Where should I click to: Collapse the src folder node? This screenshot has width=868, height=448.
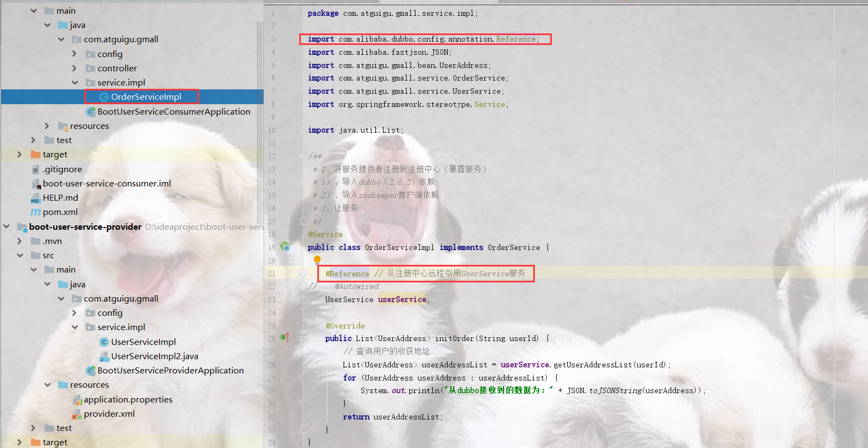20,255
